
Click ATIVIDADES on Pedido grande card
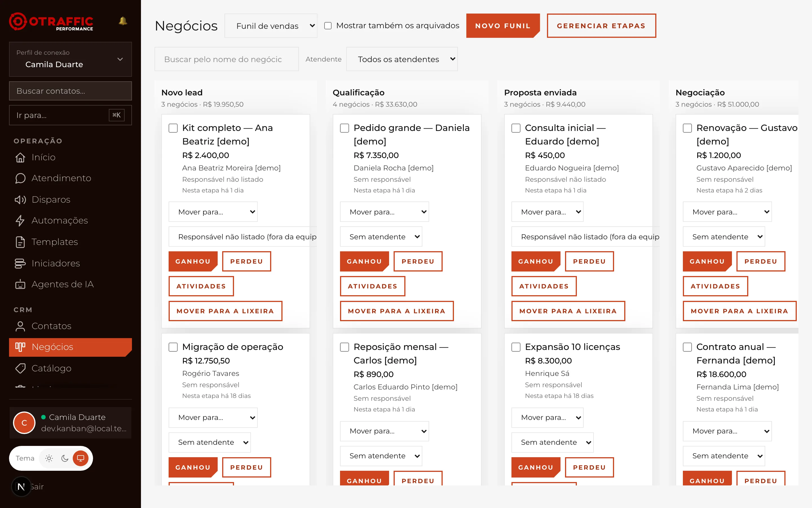pos(372,286)
